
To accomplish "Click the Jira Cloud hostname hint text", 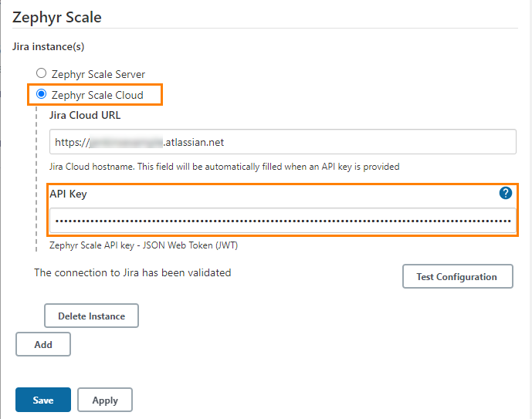I will point(224,167).
